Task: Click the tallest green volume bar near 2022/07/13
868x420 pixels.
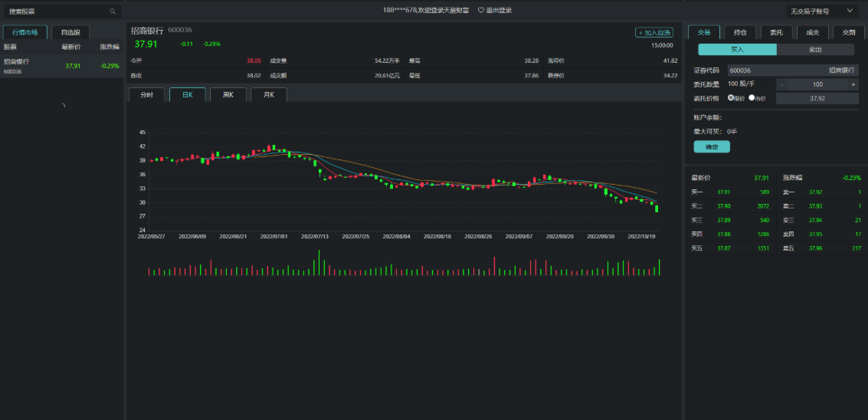Action: [x=319, y=263]
